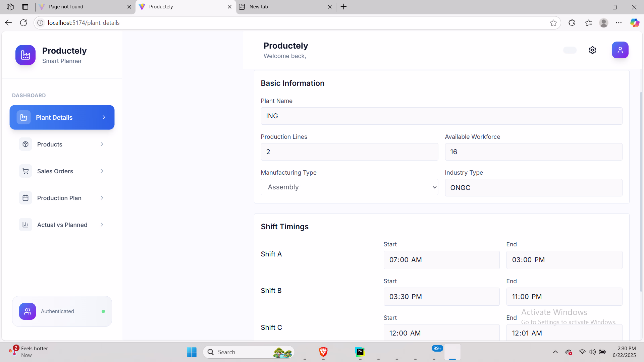Open the Plant Details menu item
Image resolution: width=644 pixels, height=362 pixels.
point(62,117)
